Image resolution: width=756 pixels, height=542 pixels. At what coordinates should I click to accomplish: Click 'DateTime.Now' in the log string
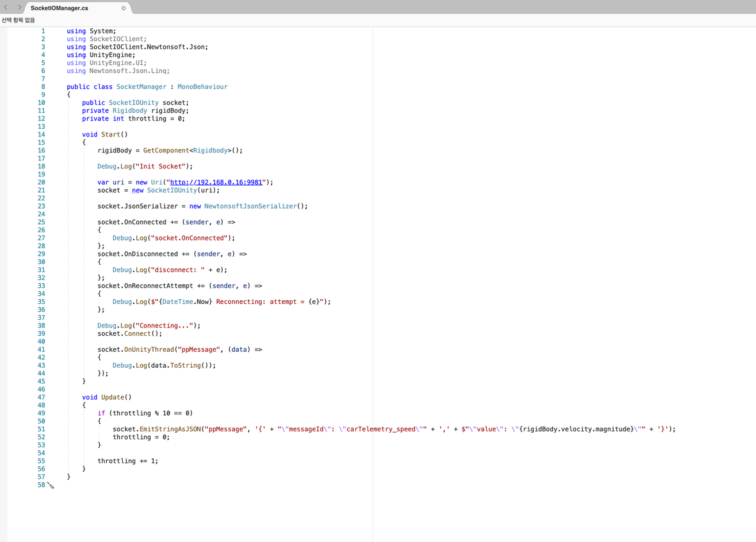[x=185, y=302]
